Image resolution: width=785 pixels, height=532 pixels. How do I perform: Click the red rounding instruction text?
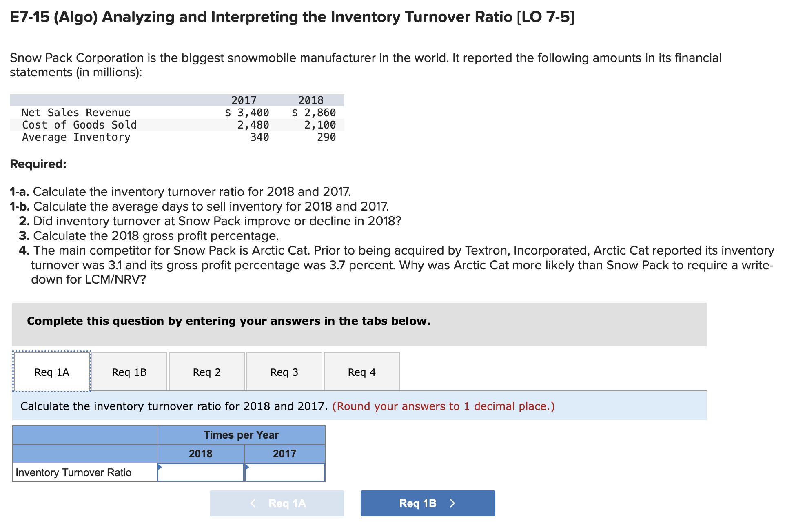pos(443,406)
